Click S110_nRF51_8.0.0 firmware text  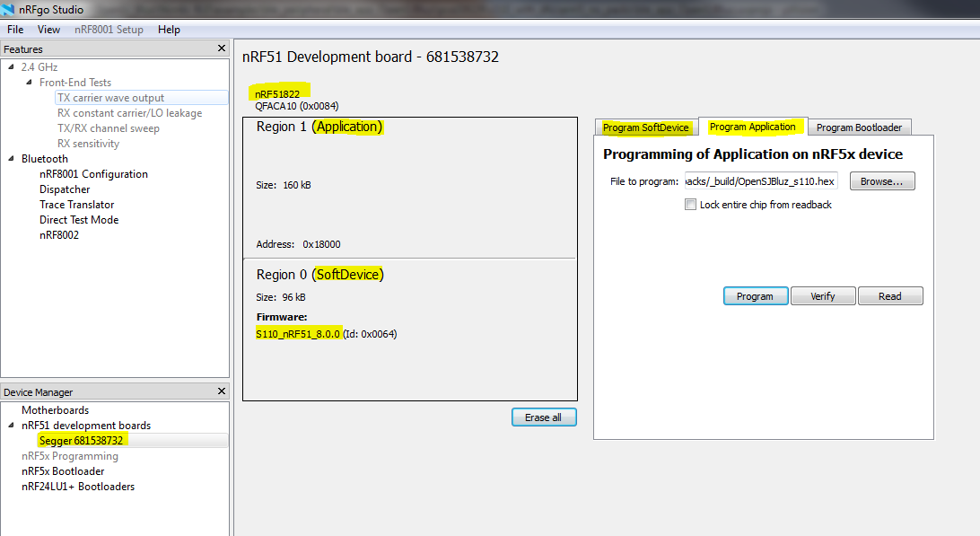tap(298, 334)
